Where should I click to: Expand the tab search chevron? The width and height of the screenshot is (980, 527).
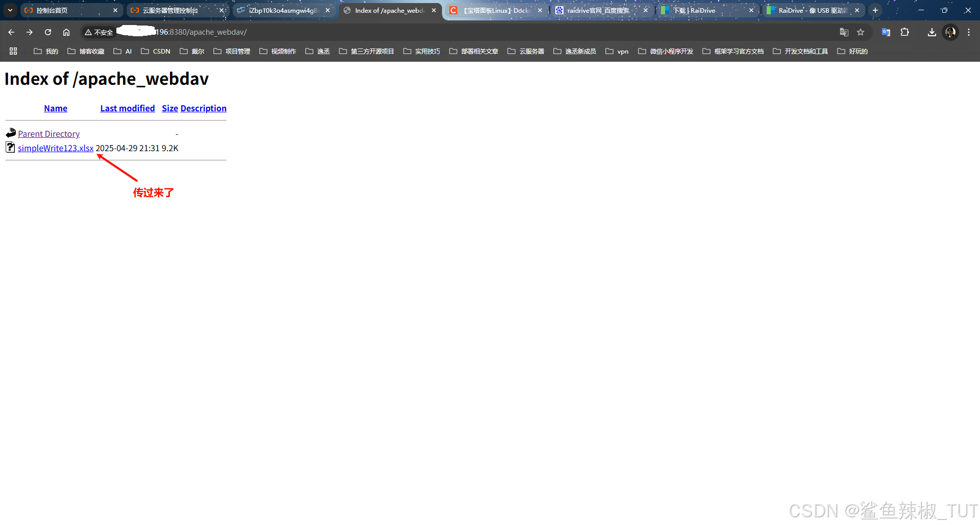tap(10, 10)
